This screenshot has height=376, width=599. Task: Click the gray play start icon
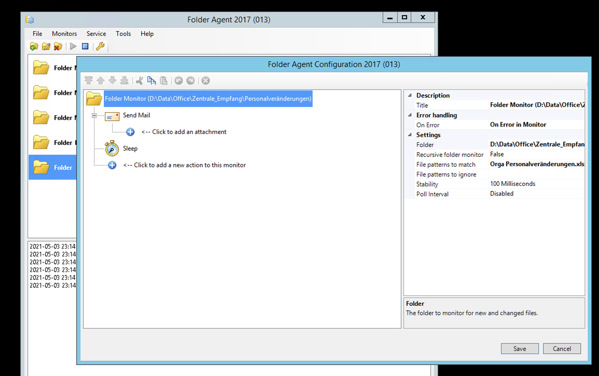(73, 47)
